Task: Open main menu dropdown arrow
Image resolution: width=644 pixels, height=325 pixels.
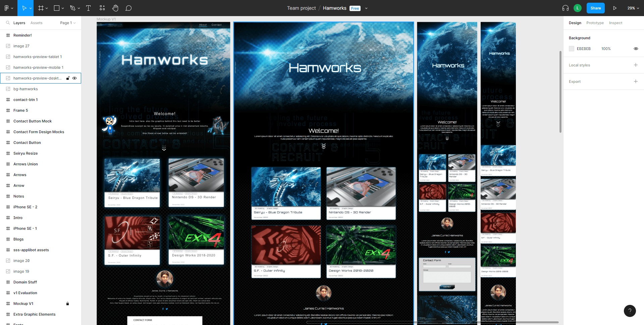Action: pyautogui.click(x=12, y=8)
